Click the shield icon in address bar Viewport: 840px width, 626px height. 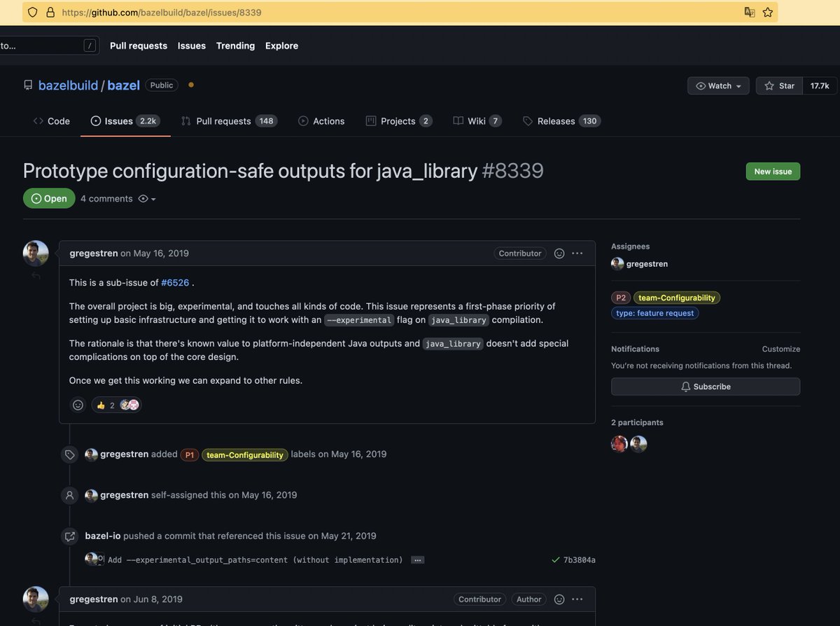pyautogui.click(x=32, y=12)
